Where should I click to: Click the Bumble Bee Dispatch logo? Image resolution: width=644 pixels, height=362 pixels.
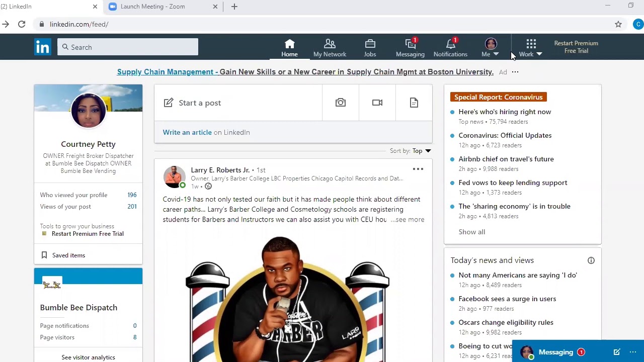[x=52, y=286]
